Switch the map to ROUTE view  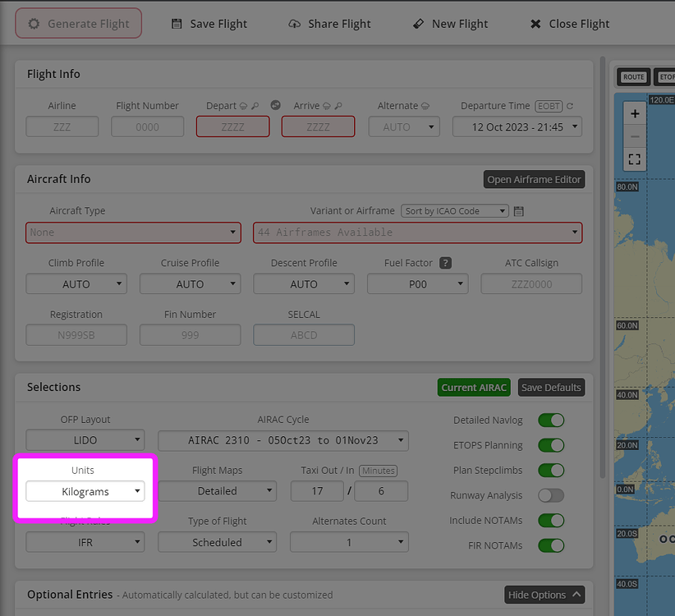click(x=633, y=76)
